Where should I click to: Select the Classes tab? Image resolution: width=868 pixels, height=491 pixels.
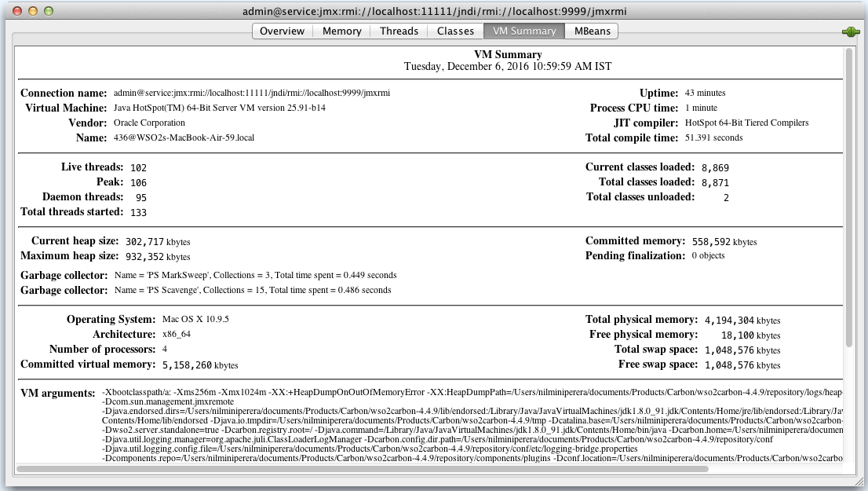[x=455, y=31]
